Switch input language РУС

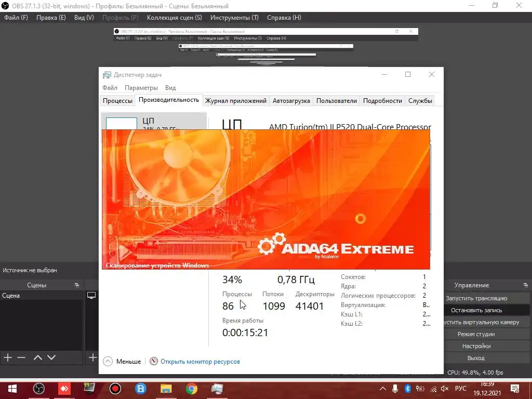[x=461, y=389]
